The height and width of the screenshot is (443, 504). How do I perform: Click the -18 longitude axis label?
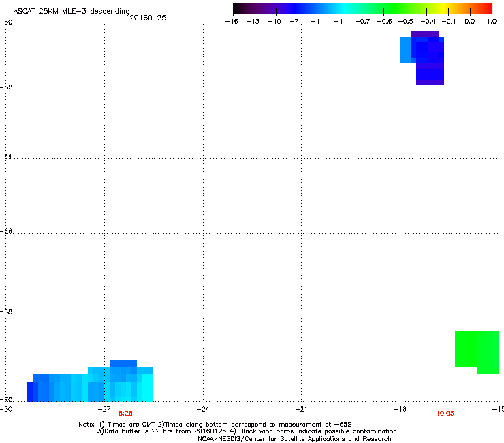[400, 409]
